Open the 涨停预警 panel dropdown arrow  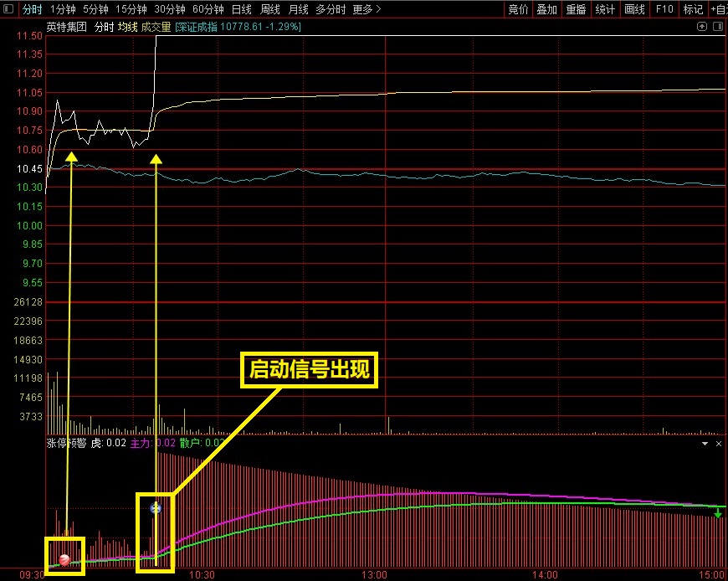click(705, 443)
